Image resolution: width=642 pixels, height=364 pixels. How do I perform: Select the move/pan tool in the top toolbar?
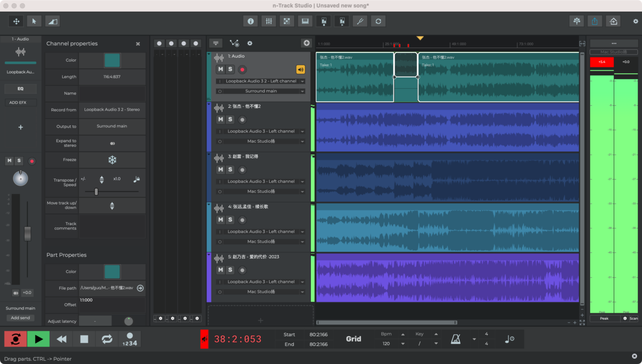click(x=16, y=21)
